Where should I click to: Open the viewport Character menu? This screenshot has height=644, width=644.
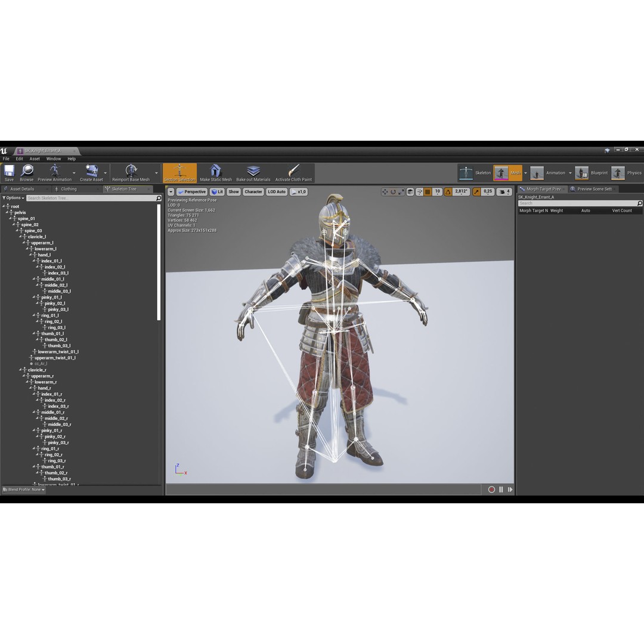tap(253, 192)
